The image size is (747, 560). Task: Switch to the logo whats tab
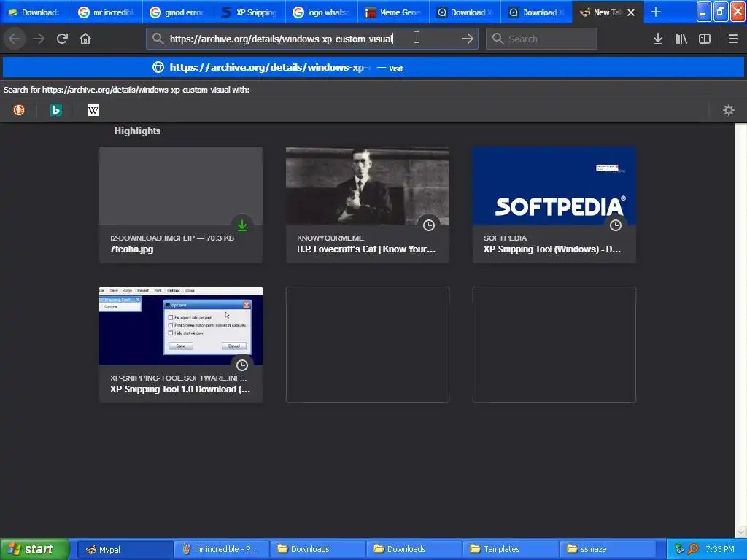point(321,12)
